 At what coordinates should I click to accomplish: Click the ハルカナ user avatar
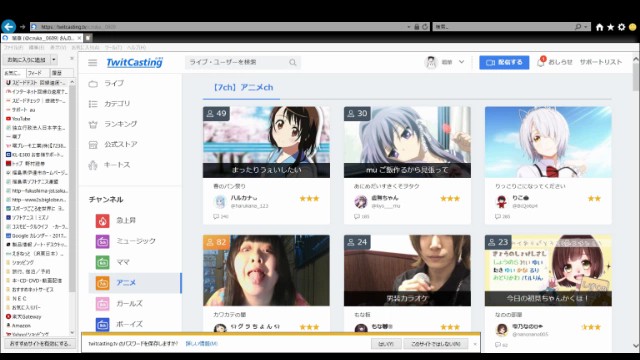(220, 201)
